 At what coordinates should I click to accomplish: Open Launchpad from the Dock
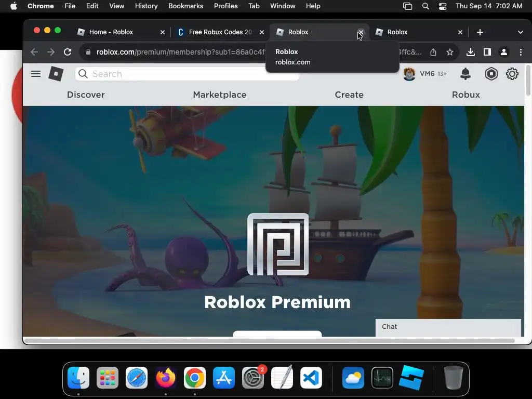108,378
